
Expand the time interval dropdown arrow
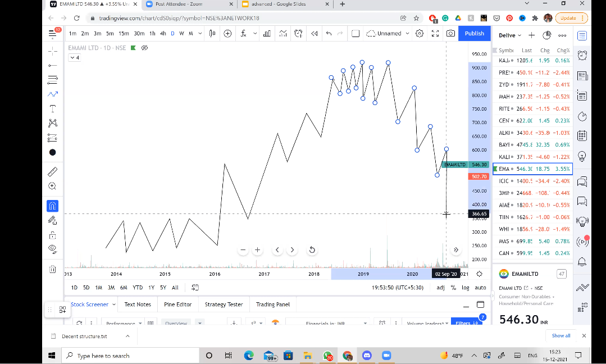point(201,33)
